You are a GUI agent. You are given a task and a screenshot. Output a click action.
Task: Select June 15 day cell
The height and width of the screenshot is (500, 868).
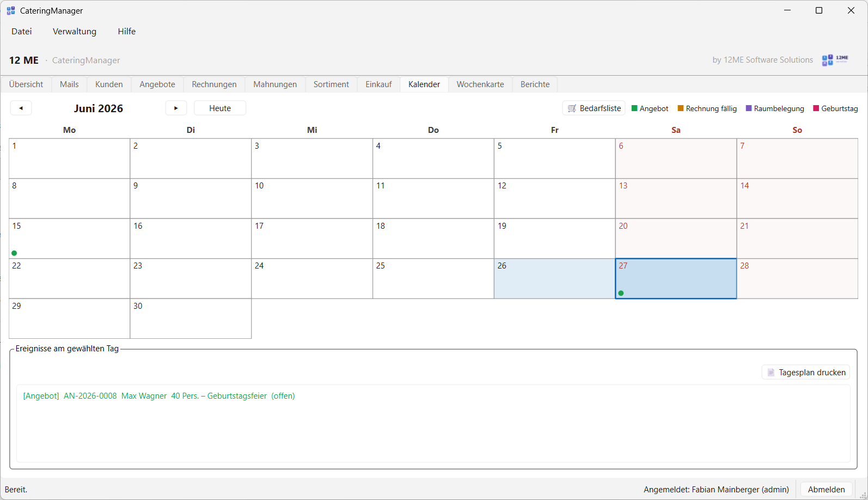point(70,239)
